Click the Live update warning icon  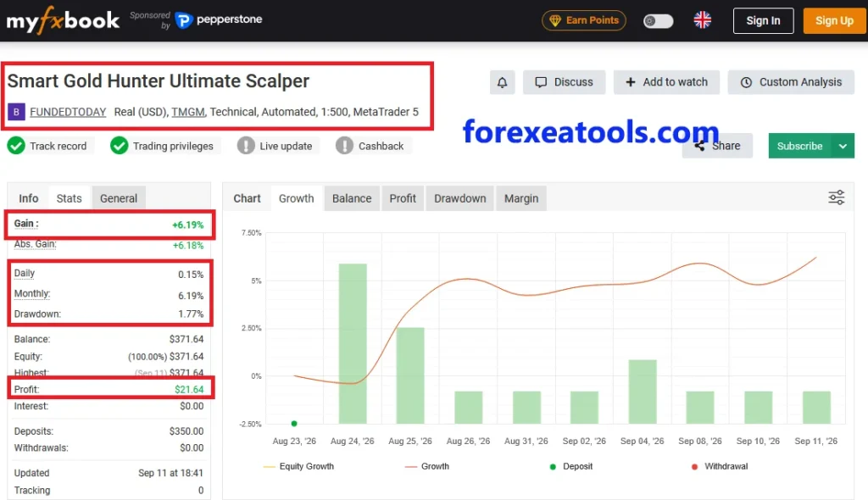pos(246,146)
